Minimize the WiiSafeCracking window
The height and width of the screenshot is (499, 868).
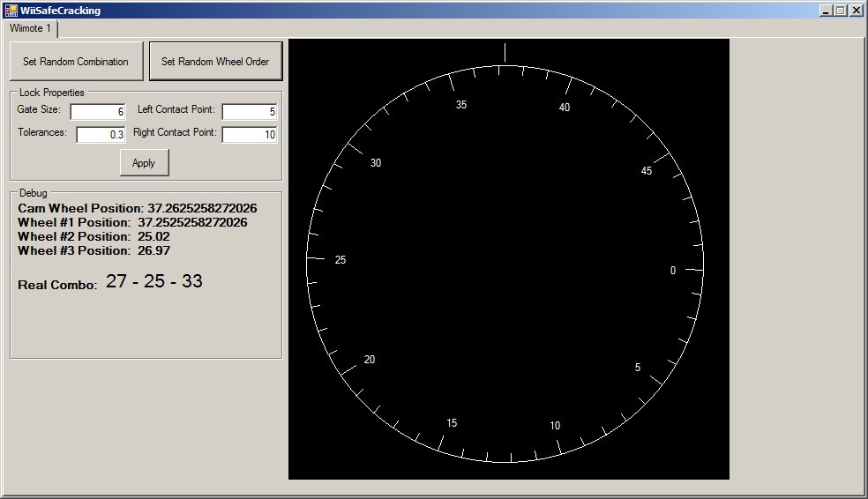point(825,11)
